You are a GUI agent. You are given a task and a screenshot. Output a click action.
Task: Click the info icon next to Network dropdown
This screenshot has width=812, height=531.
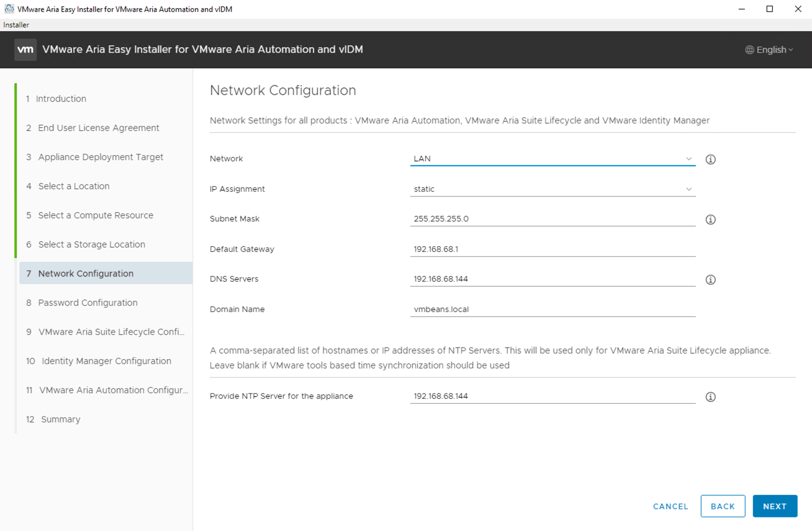pyautogui.click(x=711, y=159)
